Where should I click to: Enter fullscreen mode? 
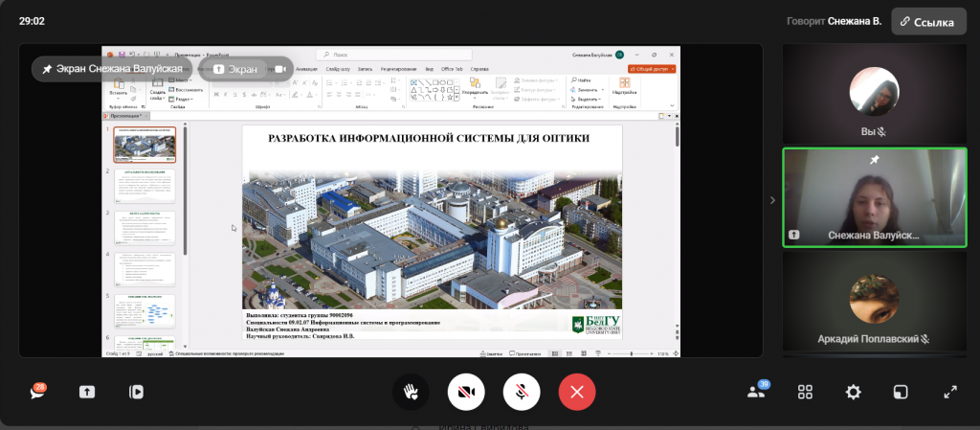950,392
